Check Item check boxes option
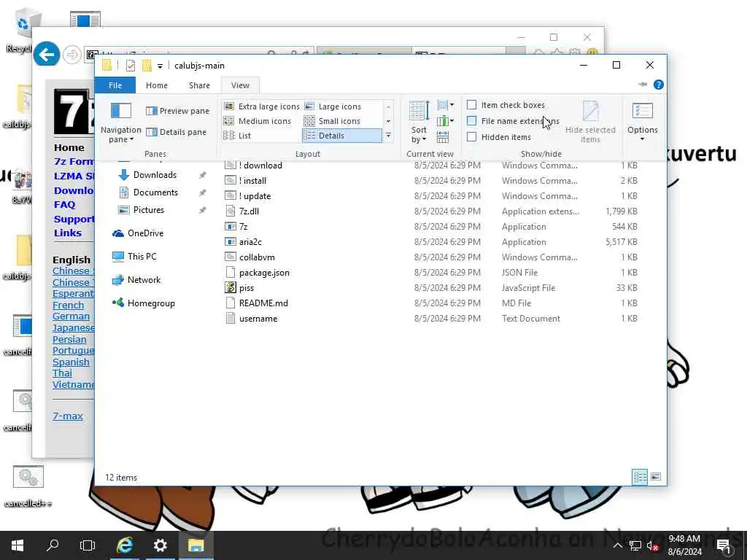 (x=506, y=105)
